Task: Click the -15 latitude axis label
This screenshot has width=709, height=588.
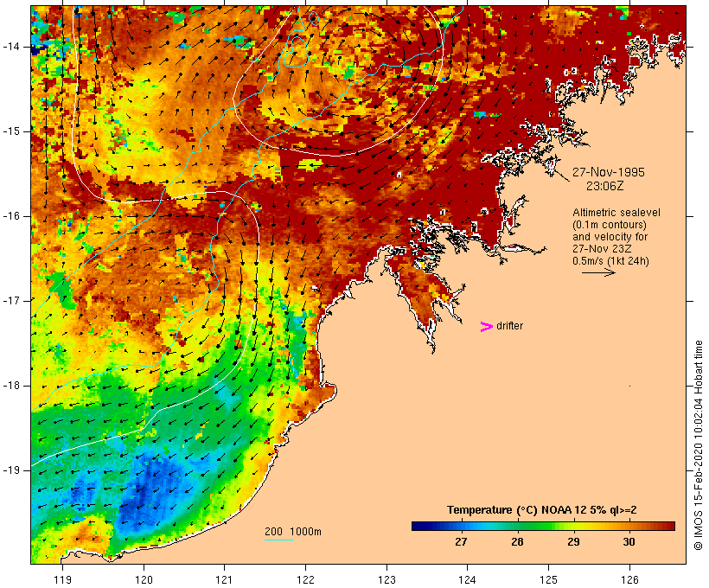Action: (x=11, y=131)
